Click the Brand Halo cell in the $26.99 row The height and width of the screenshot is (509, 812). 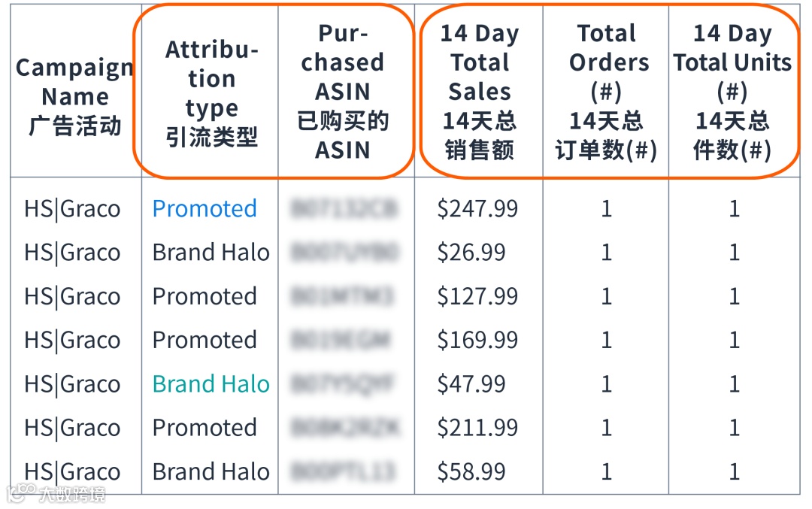(211, 253)
